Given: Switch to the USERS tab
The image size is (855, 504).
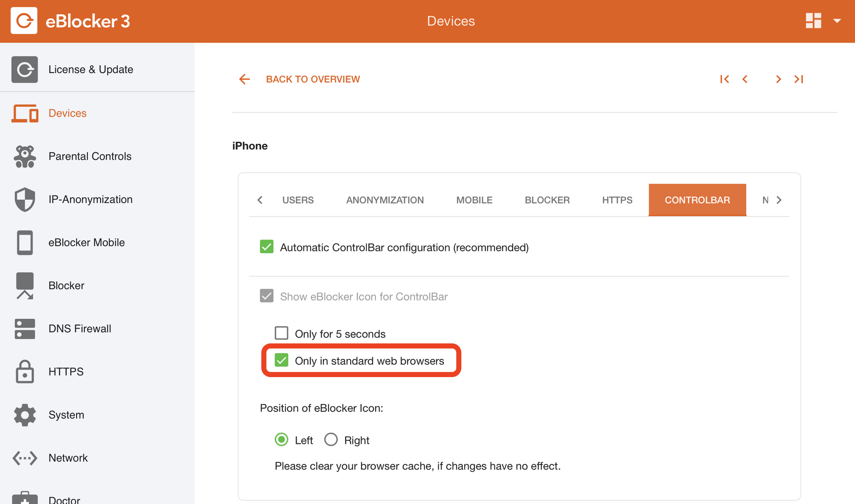Looking at the screenshot, I should (x=298, y=200).
